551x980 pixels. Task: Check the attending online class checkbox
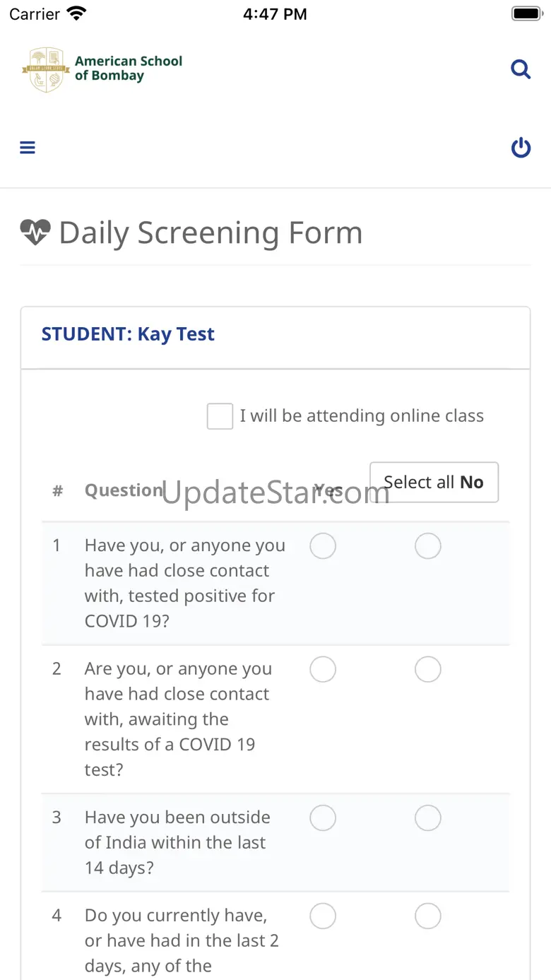pos(220,416)
